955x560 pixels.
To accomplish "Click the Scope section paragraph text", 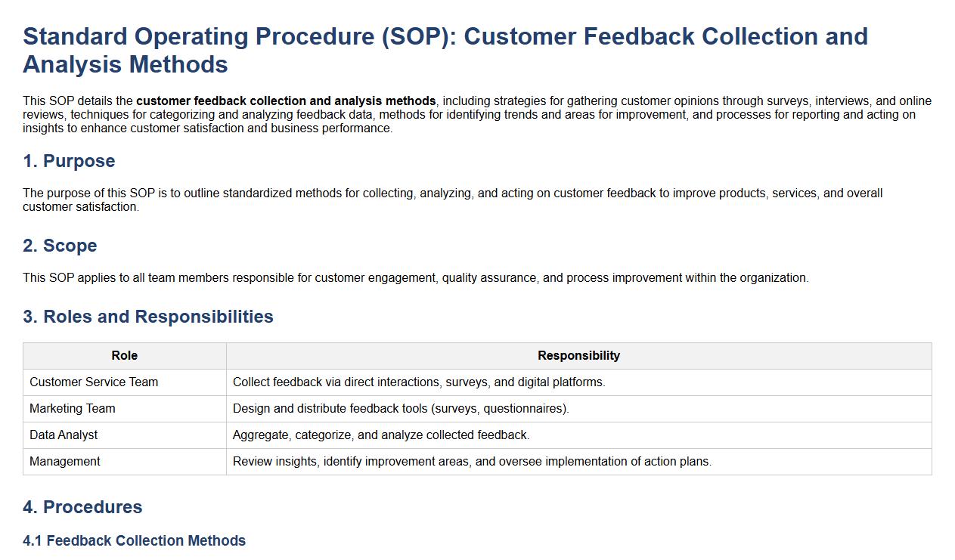I will pos(415,278).
